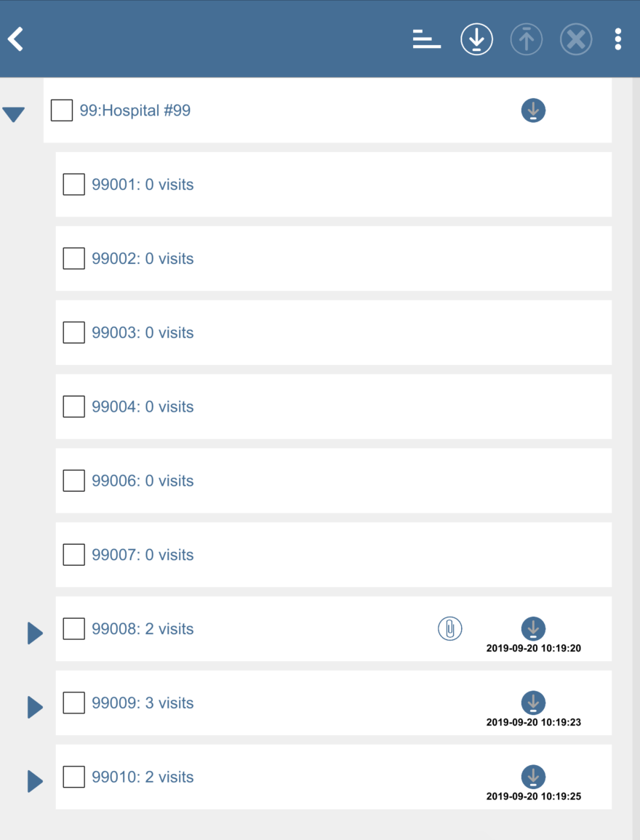Check the 99:Hospital #99 checkbox
This screenshot has width=640, height=840.
(62, 111)
